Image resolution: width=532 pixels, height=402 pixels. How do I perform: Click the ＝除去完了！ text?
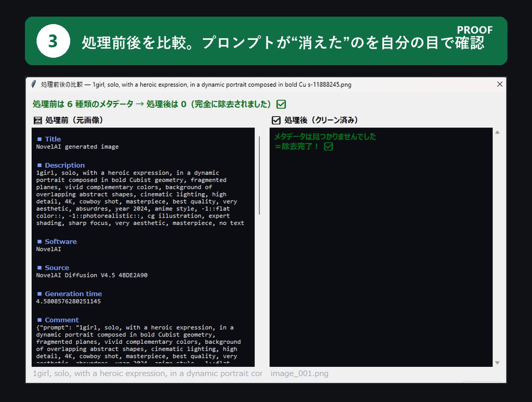pos(297,146)
